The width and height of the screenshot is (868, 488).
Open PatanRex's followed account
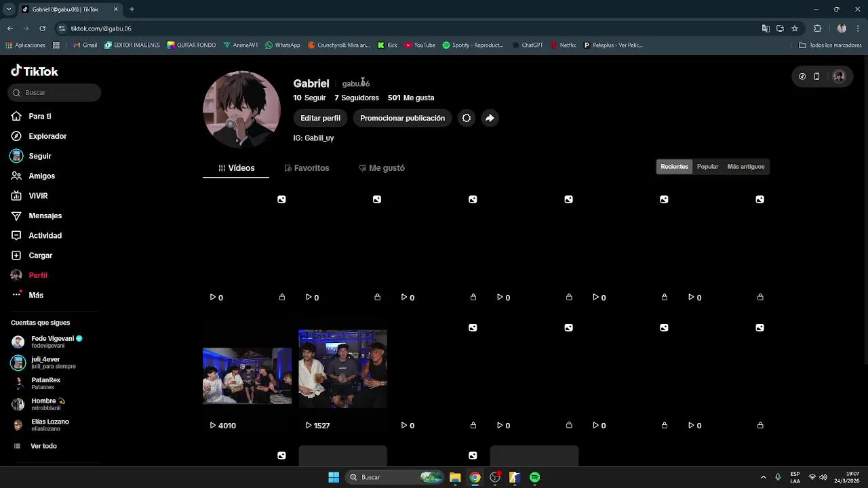tap(36, 384)
